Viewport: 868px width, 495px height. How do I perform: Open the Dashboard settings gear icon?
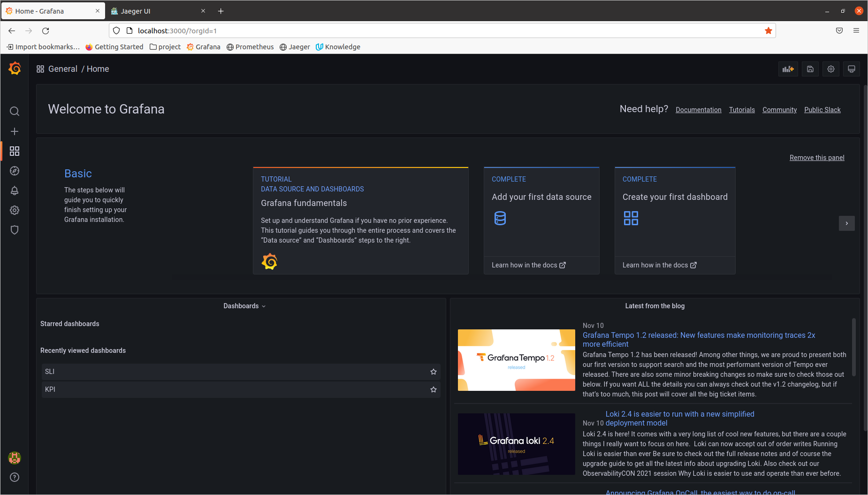click(831, 69)
